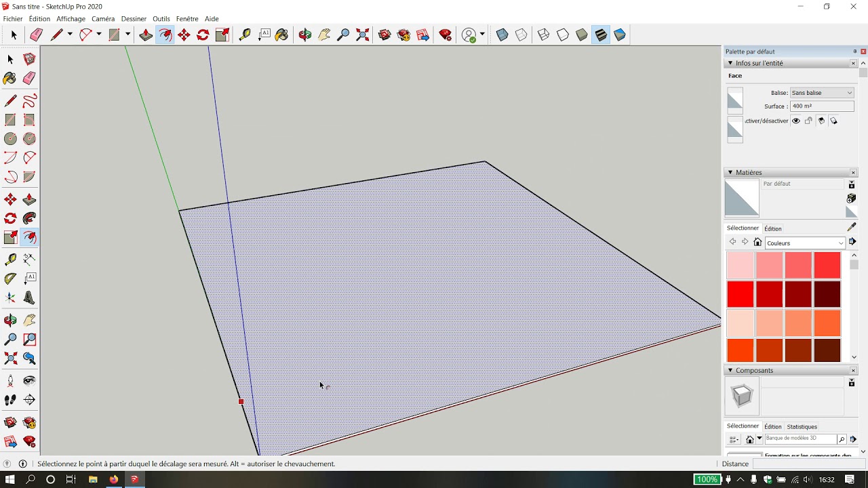Open the Line tool dropdown arrow
The height and width of the screenshot is (488, 868).
point(70,35)
